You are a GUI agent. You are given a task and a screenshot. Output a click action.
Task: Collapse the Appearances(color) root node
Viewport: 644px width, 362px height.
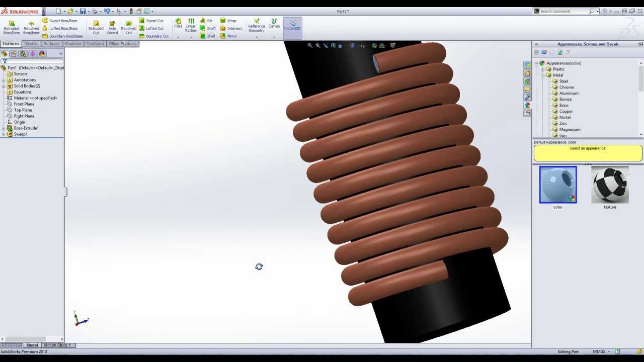point(537,63)
